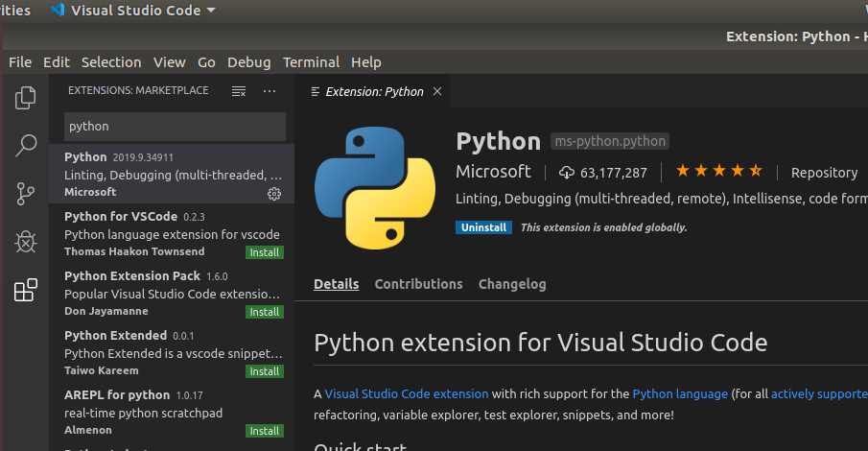
Task: Click the extensions search box containing python
Action: pos(175,127)
